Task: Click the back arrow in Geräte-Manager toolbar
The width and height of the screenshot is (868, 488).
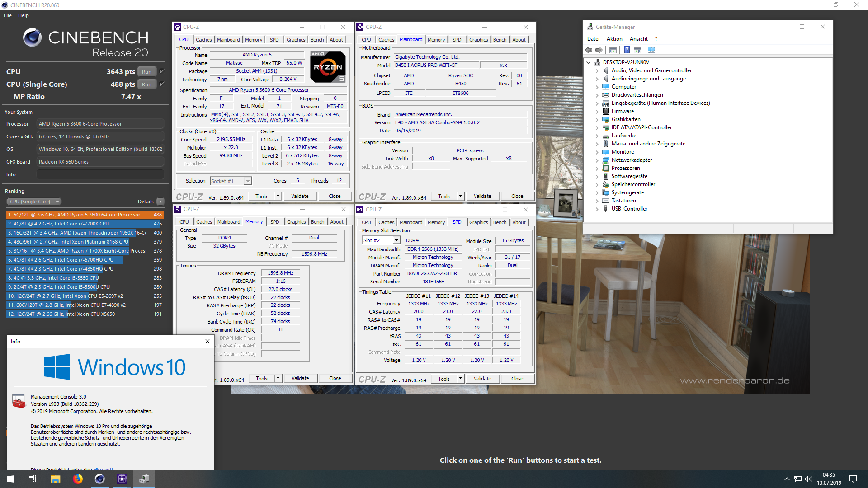Action: (x=589, y=50)
